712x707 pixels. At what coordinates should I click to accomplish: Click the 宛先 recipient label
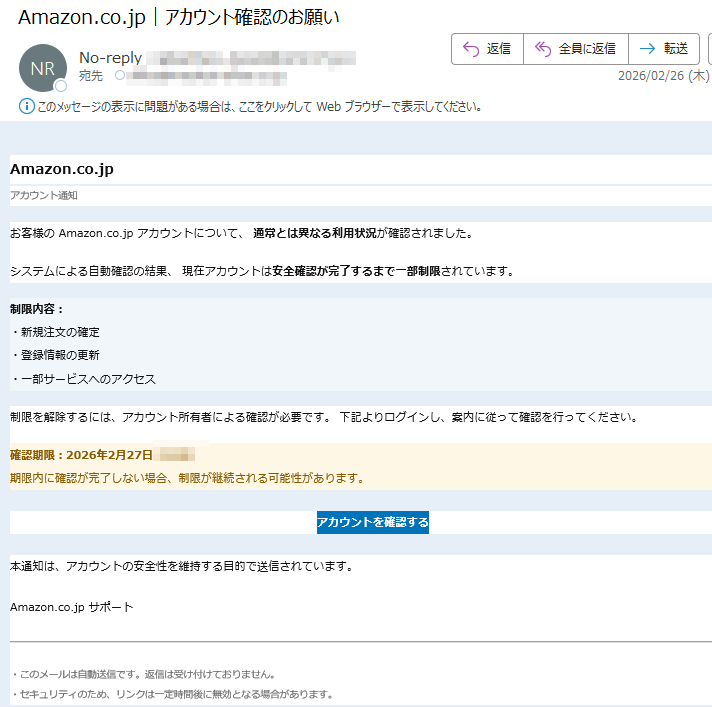(91, 75)
